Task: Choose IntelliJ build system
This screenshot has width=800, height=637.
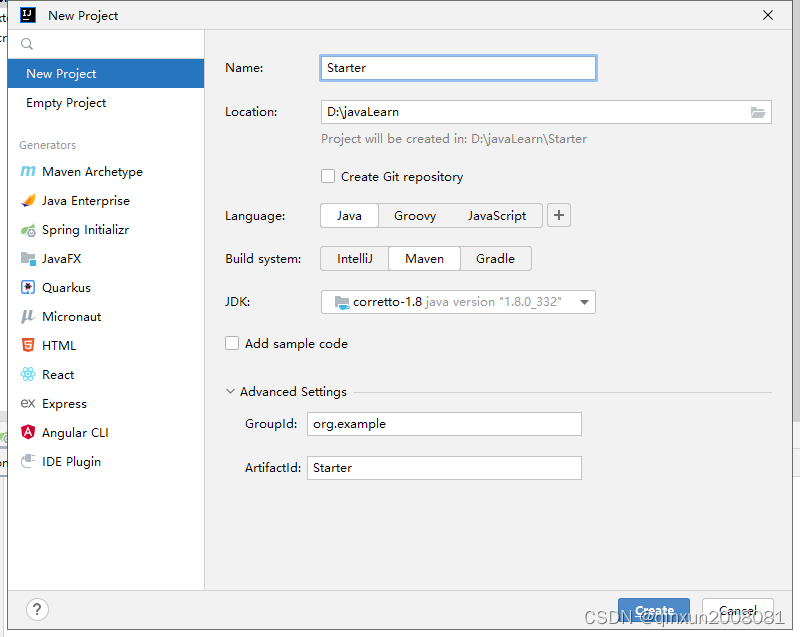Action: 355,259
